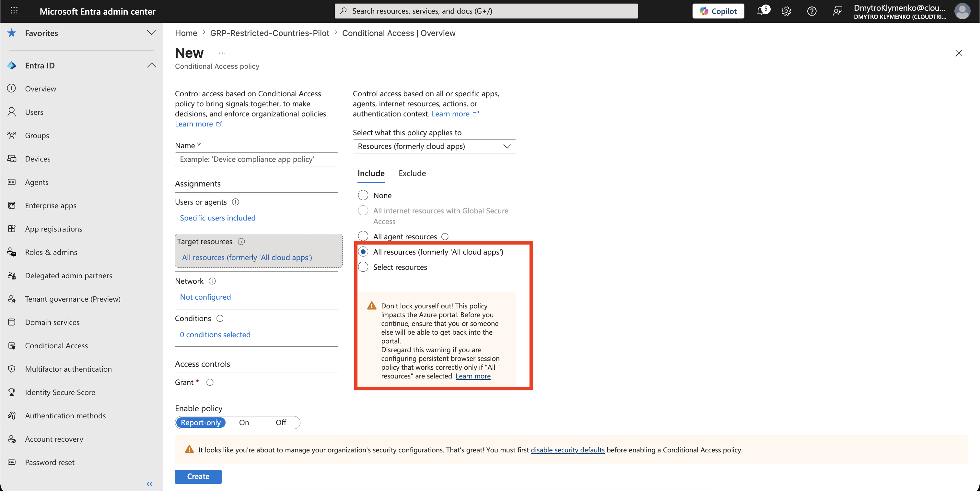
Task: Choose the Select resources radio button
Action: (x=363, y=267)
